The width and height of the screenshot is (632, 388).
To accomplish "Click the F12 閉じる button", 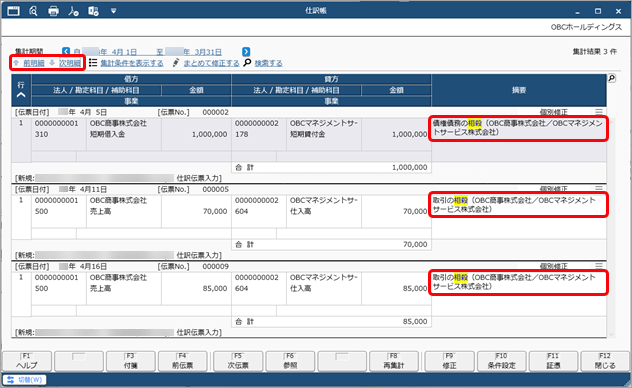I will pyautogui.click(x=605, y=361).
